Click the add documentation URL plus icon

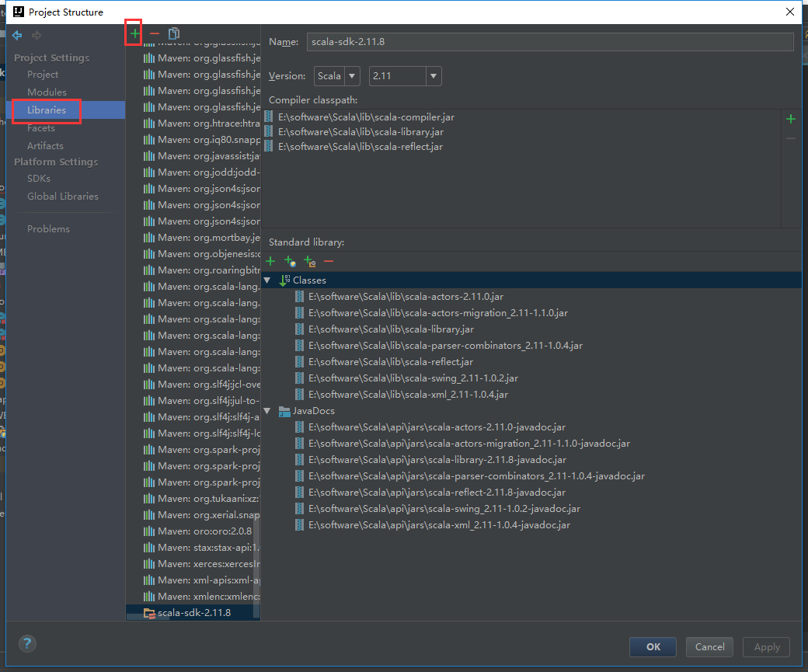click(290, 261)
